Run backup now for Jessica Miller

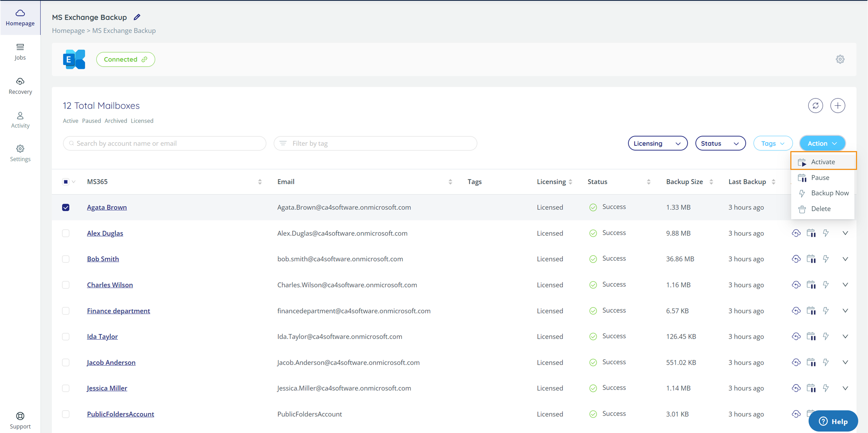point(826,388)
